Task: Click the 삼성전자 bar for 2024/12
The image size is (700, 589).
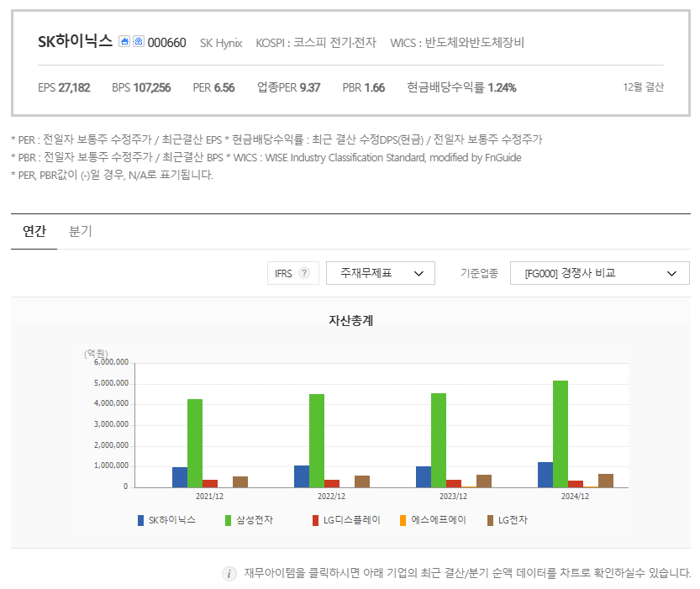Action: pos(561,434)
